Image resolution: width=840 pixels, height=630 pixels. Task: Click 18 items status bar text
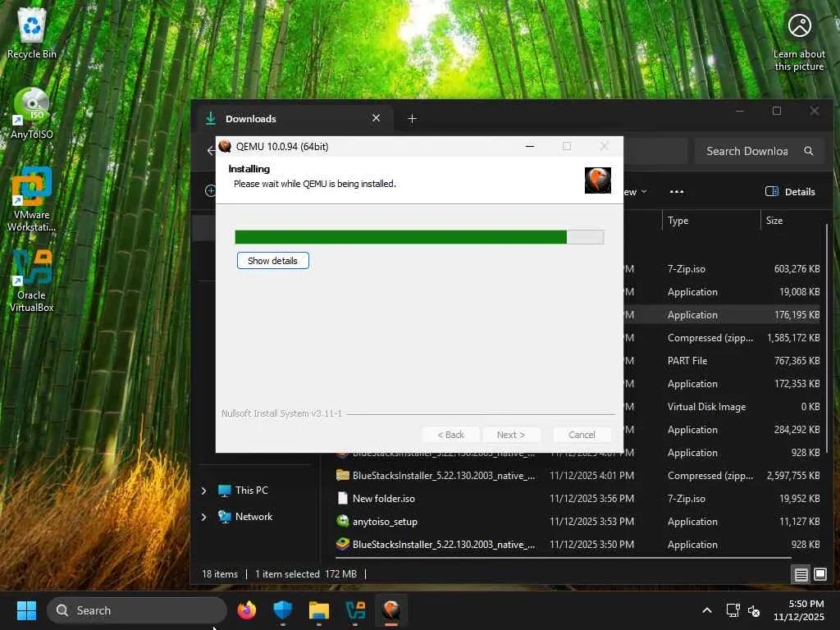pos(220,574)
